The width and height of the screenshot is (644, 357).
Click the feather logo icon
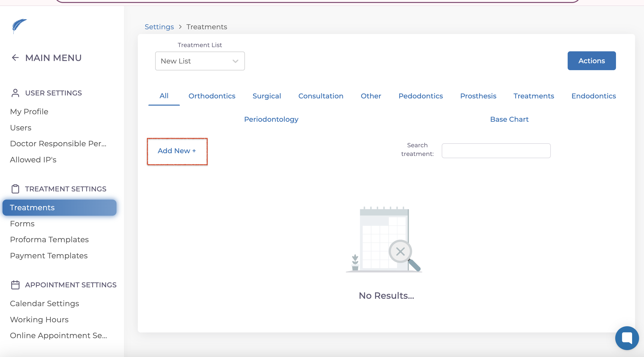pos(19,26)
